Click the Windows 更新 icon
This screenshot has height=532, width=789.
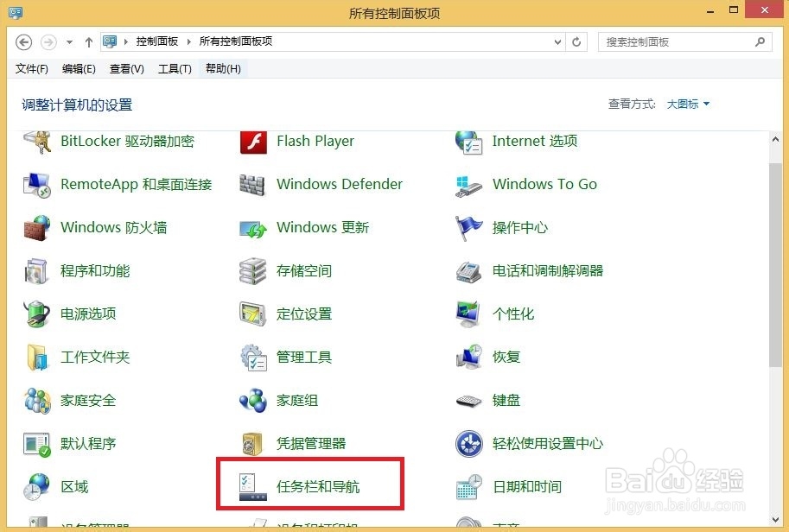click(x=253, y=229)
